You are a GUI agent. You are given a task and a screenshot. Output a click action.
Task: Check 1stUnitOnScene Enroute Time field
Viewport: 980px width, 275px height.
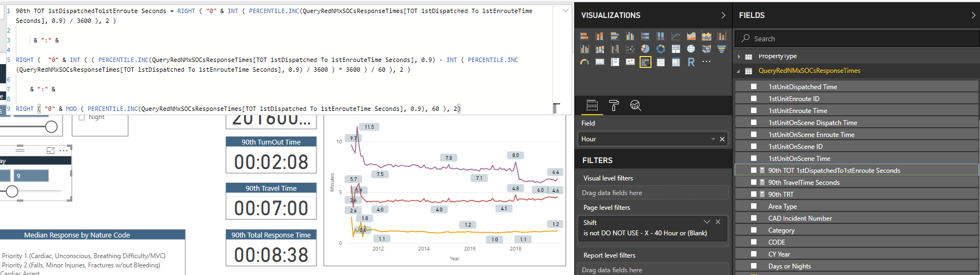(753, 134)
